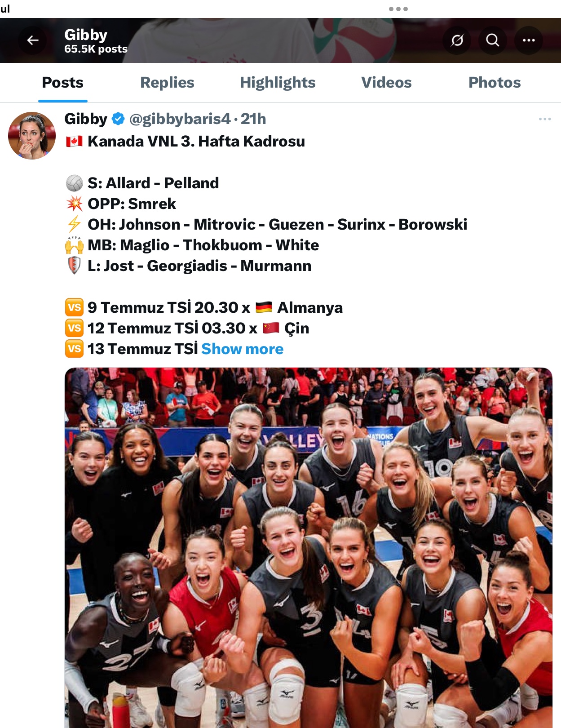The height and width of the screenshot is (728, 561).
Task: Tap the Kanada VNL 3. Hafta Kadrosu text
Action: pos(196,142)
